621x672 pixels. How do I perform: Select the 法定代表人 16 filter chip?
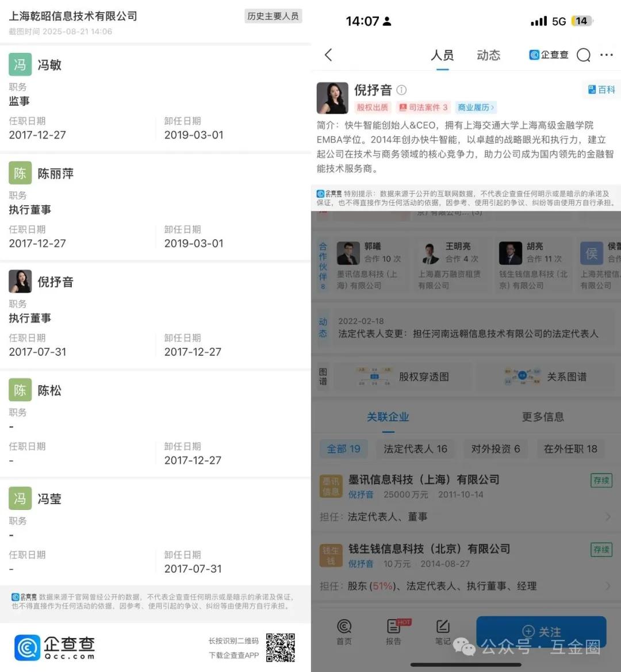coord(416,449)
